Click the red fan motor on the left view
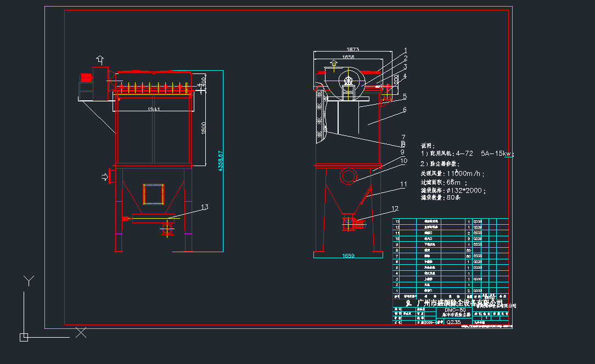Screen dimensions: 595x364 click(x=86, y=77)
